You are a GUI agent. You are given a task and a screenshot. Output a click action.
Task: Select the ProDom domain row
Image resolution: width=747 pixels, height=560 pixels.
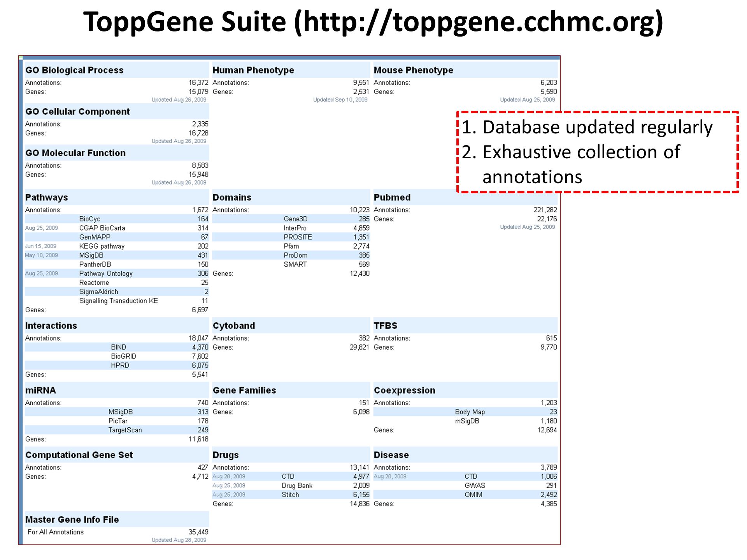pyautogui.click(x=291, y=255)
